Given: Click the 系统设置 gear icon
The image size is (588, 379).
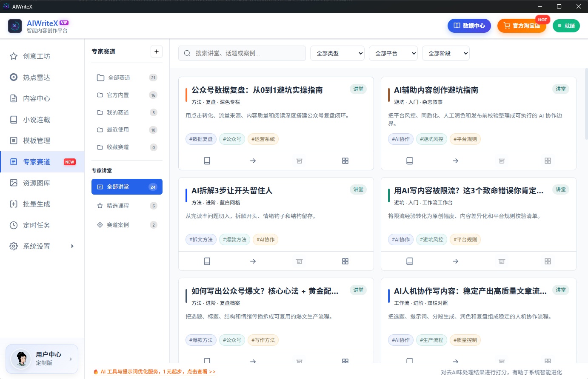Looking at the screenshot, I should click(x=14, y=246).
